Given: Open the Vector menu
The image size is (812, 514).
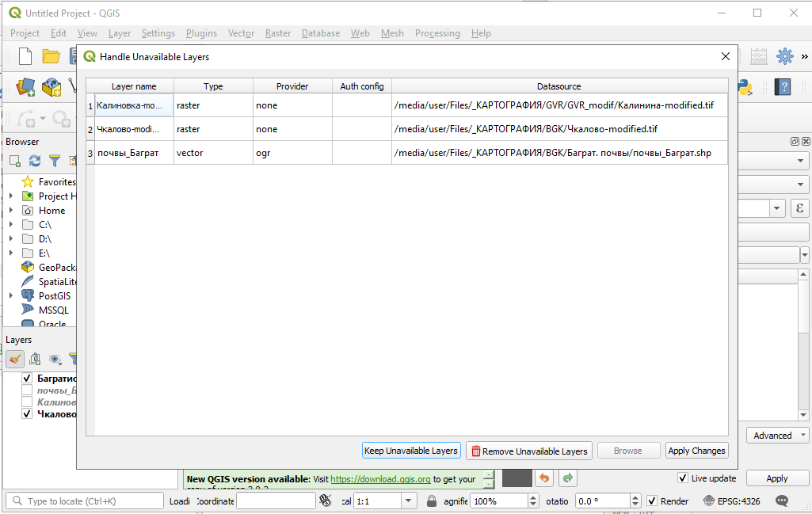Looking at the screenshot, I should [x=241, y=33].
